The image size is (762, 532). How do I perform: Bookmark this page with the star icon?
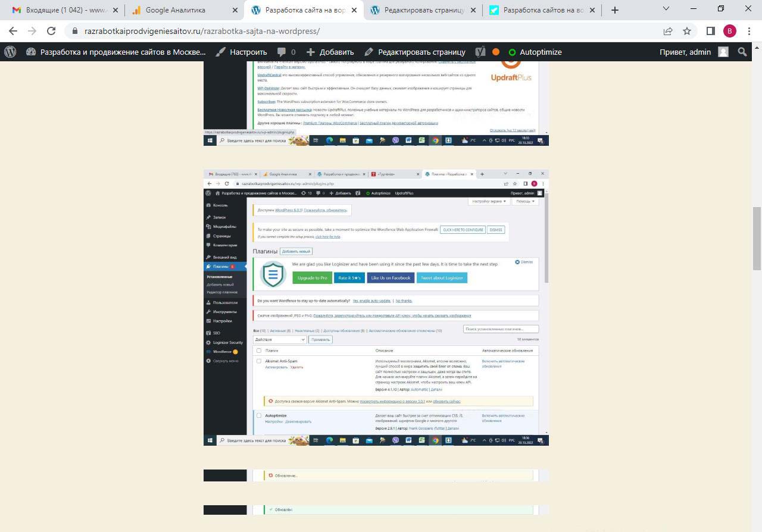(687, 31)
